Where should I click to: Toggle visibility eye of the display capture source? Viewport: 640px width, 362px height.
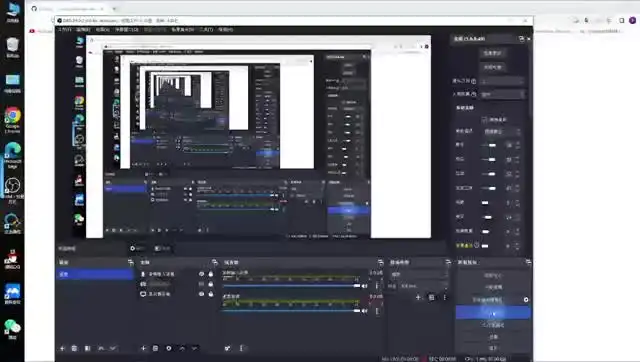tap(201, 294)
